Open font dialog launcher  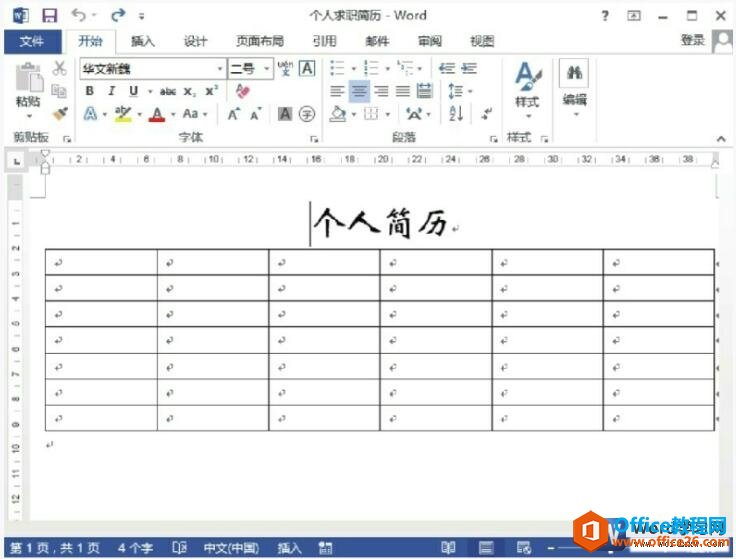(x=314, y=139)
